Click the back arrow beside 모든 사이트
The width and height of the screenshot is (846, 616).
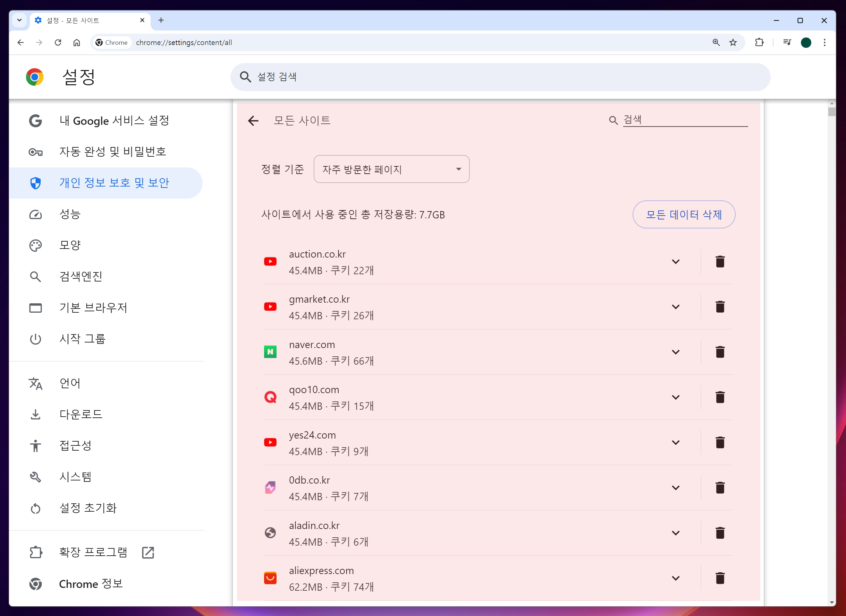(x=253, y=120)
